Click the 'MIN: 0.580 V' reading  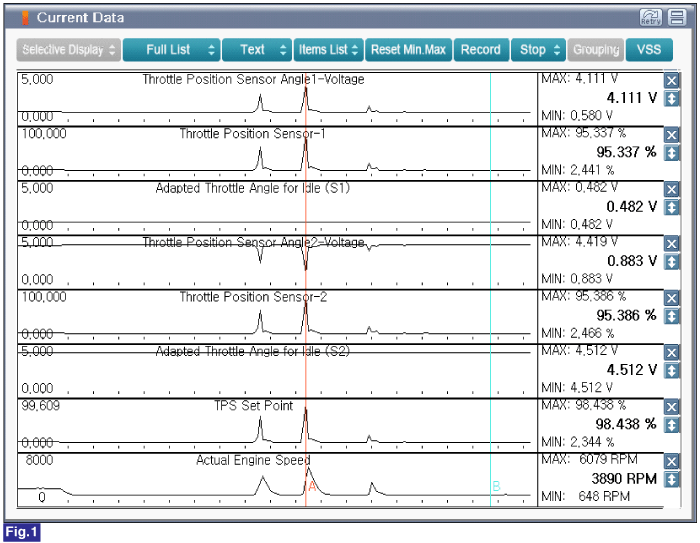coord(577,116)
